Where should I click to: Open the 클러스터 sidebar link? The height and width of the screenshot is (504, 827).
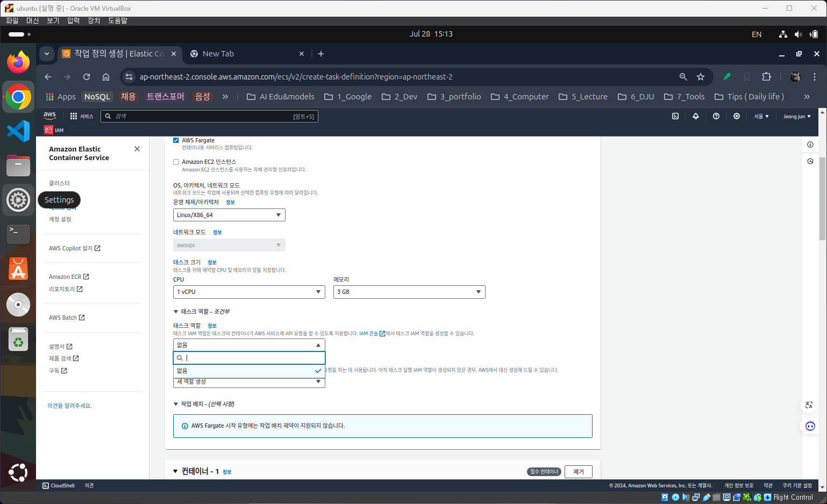[x=59, y=183]
